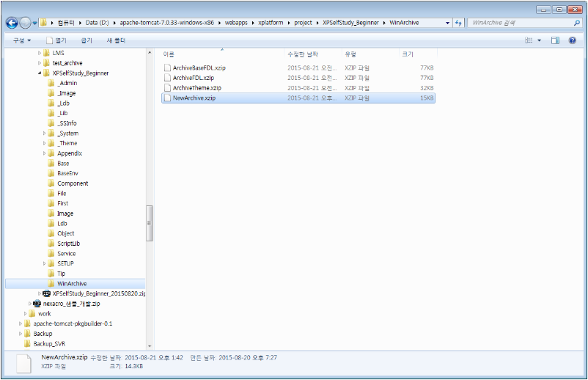This screenshot has width=588, height=380.
Task: Click the 공유 toolbar menu item
Action: coord(87,40)
